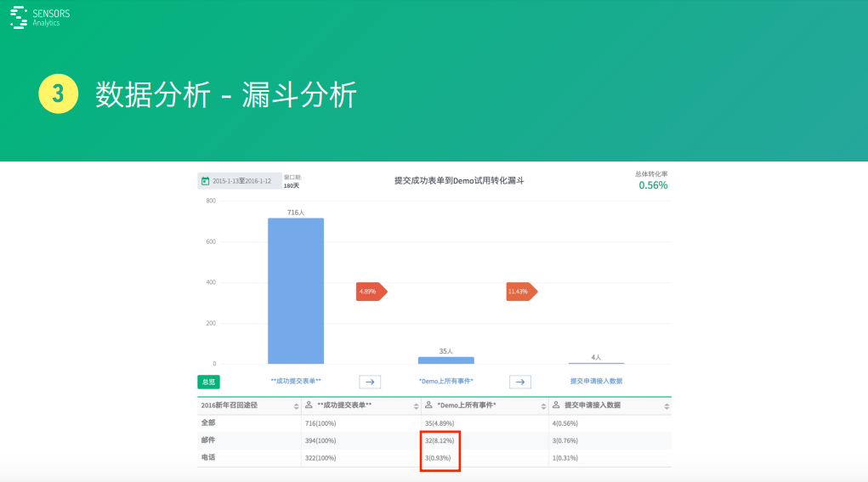Click the tall blue 716人 bar
This screenshot has width=868, height=482.
point(296,291)
